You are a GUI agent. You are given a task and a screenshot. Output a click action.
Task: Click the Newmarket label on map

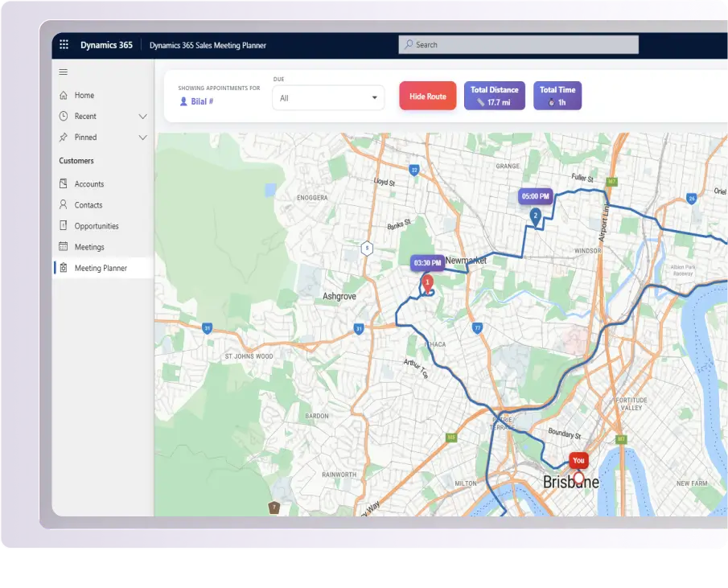466,261
